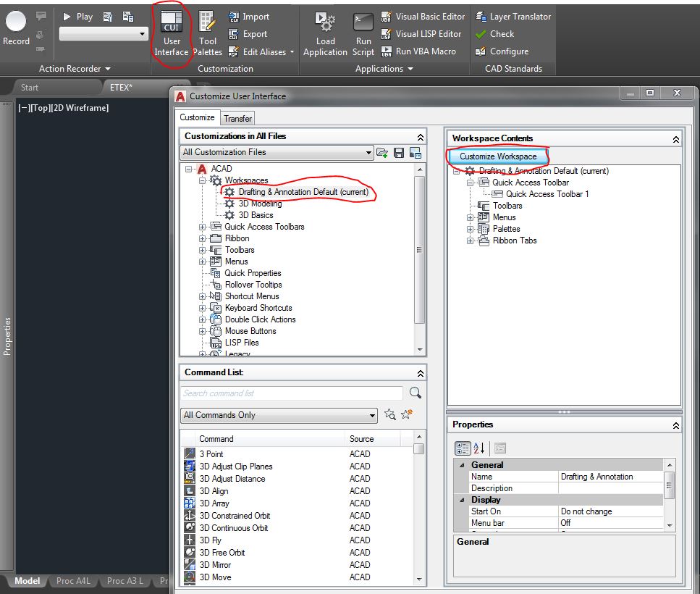Expand Keyboard Shortcuts tree node

point(202,308)
